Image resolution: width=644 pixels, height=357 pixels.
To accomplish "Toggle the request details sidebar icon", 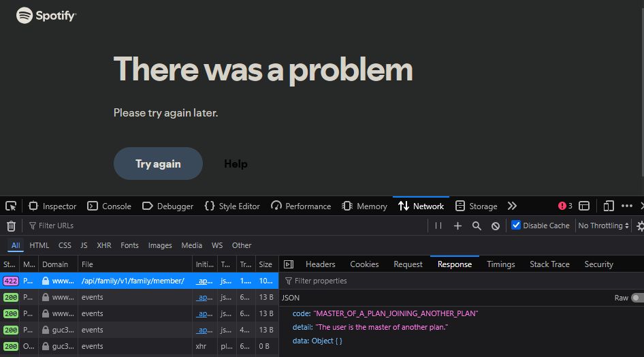I will click(x=289, y=264).
